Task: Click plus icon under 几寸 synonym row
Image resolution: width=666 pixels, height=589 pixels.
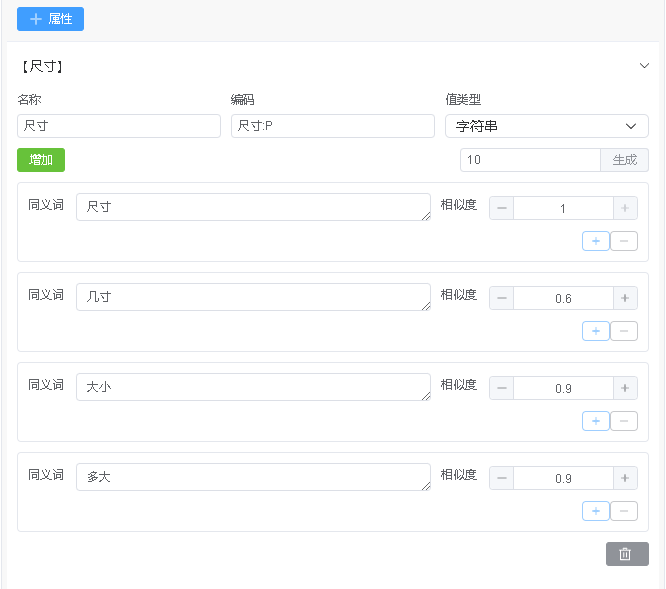Action: (595, 331)
